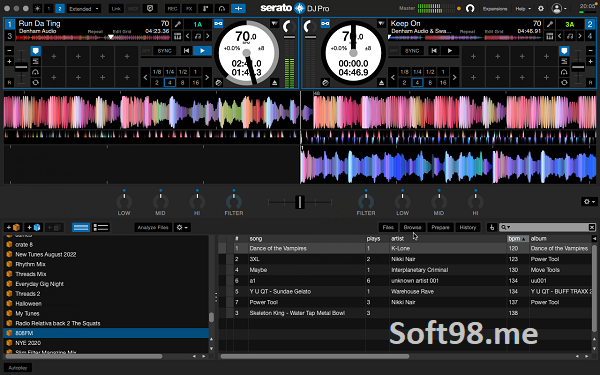Toggle the mixer panel crossfader icon

click(x=238, y=8)
